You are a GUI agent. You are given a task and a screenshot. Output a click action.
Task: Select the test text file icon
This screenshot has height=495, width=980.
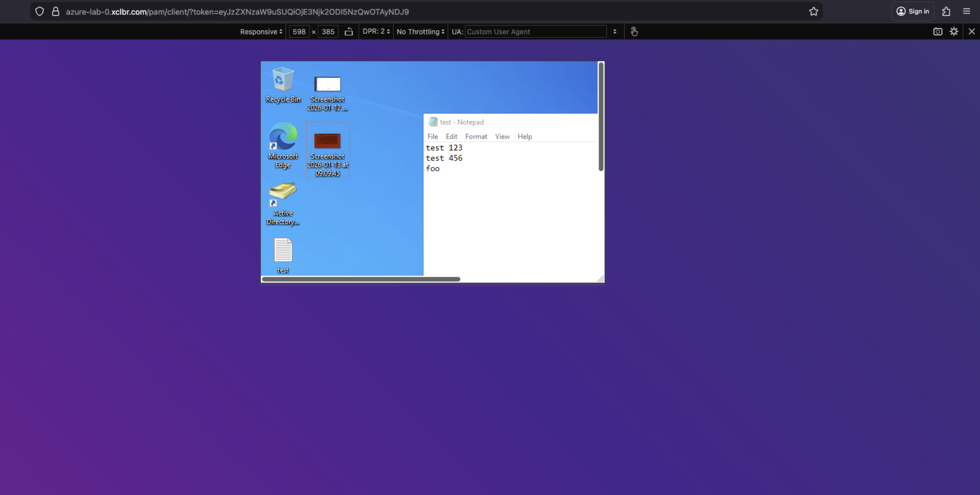pyautogui.click(x=283, y=255)
